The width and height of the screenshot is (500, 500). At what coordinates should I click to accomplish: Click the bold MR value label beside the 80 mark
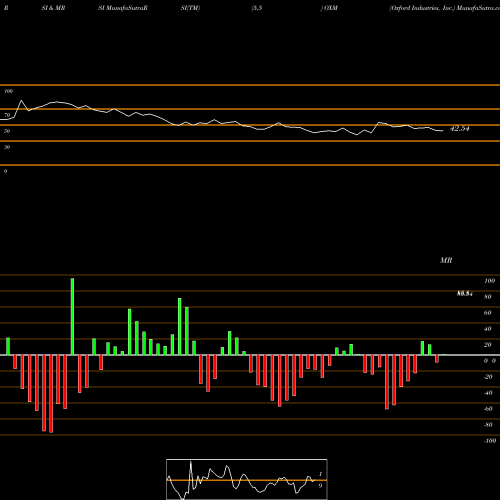pos(465,294)
